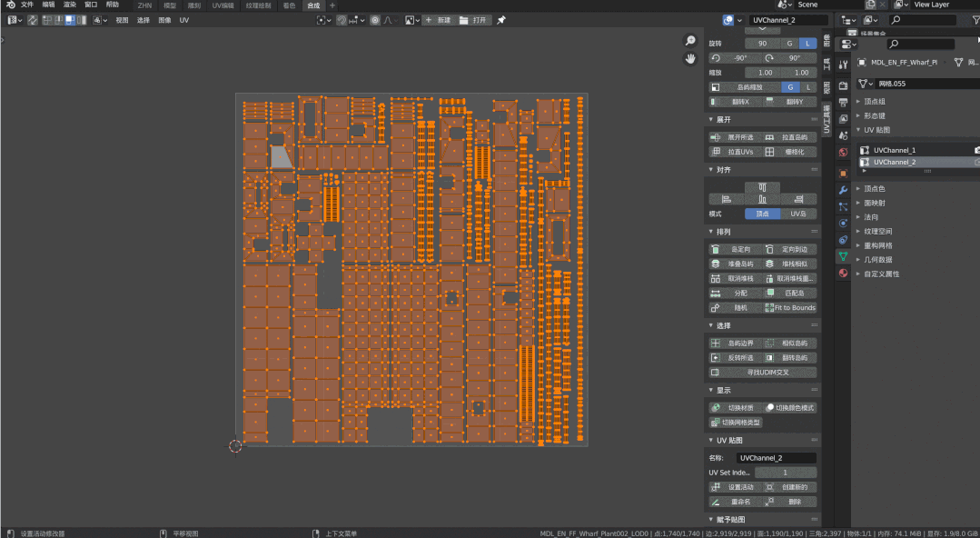This screenshot has width=980, height=538.
Task: Click the pin image icon in header
Action: (501, 20)
